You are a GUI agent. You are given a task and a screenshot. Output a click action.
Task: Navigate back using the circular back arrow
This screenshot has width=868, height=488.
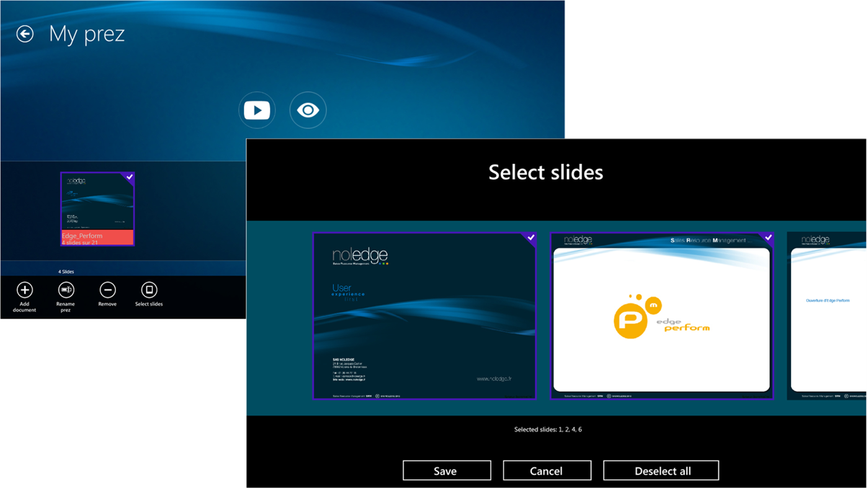click(24, 33)
